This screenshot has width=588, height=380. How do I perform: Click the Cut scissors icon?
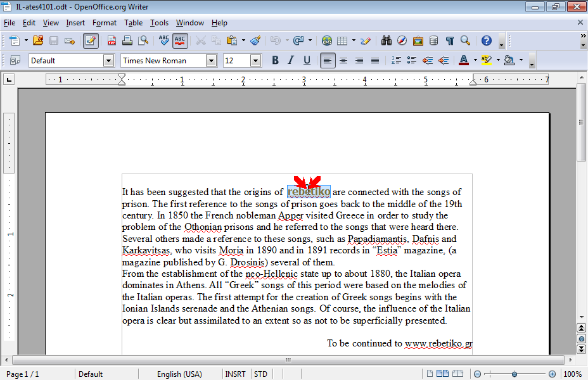(x=201, y=41)
